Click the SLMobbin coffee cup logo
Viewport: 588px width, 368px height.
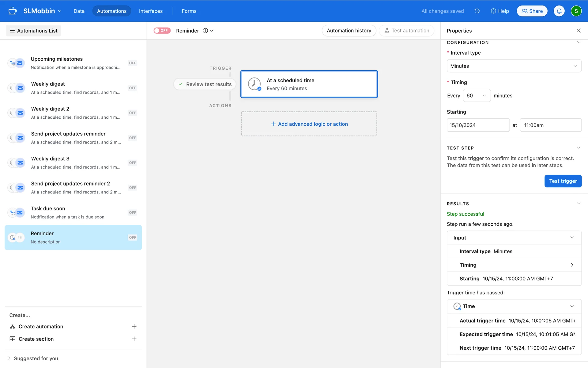tap(13, 11)
